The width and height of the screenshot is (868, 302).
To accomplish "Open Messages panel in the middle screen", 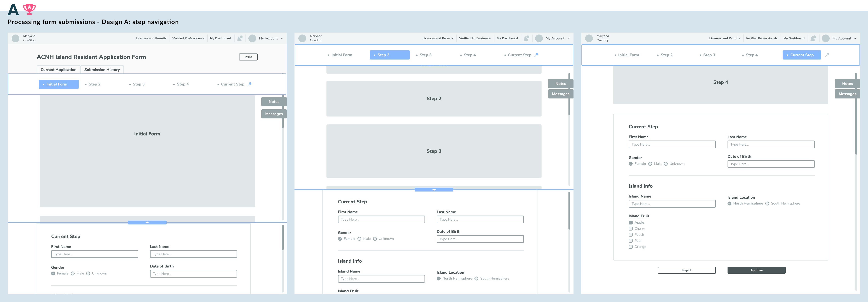I will [x=561, y=94].
